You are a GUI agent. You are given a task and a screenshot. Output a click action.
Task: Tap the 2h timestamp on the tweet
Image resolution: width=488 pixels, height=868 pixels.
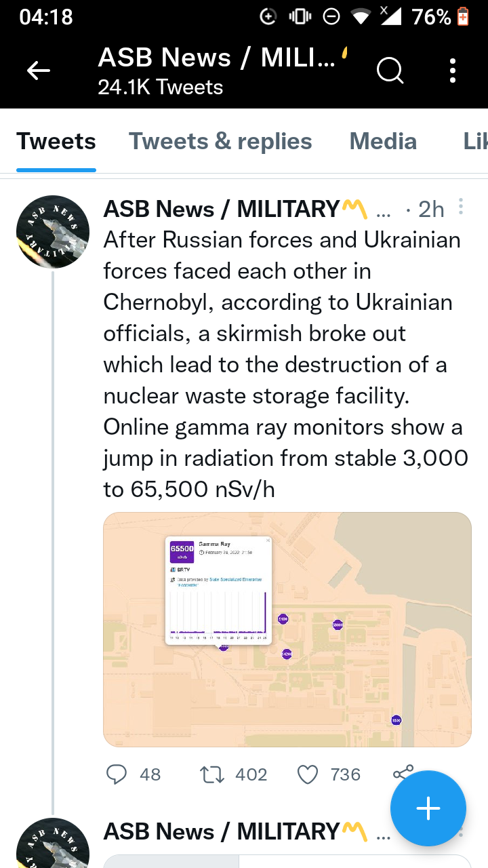point(430,210)
